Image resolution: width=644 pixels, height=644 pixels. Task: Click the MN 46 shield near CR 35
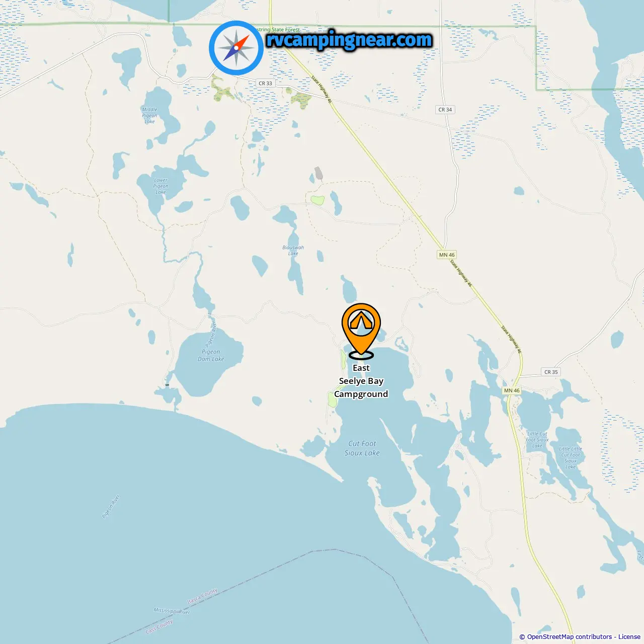point(512,390)
